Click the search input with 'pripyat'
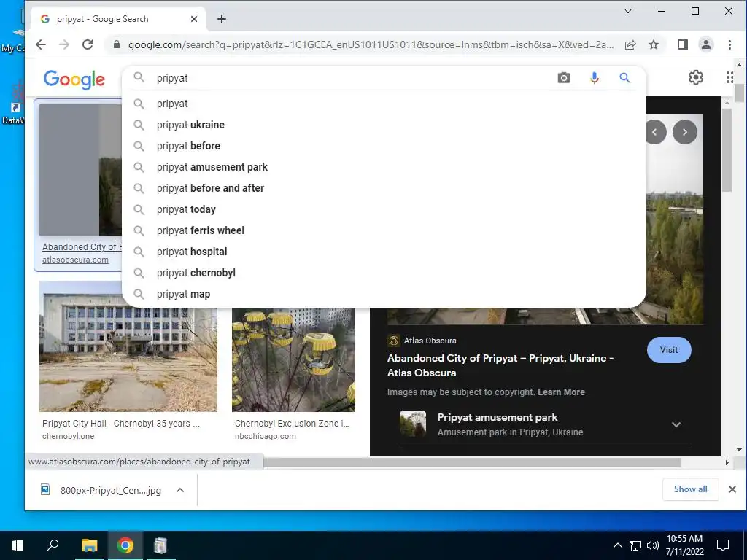This screenshot has height=560, width=747. point(352,78)
